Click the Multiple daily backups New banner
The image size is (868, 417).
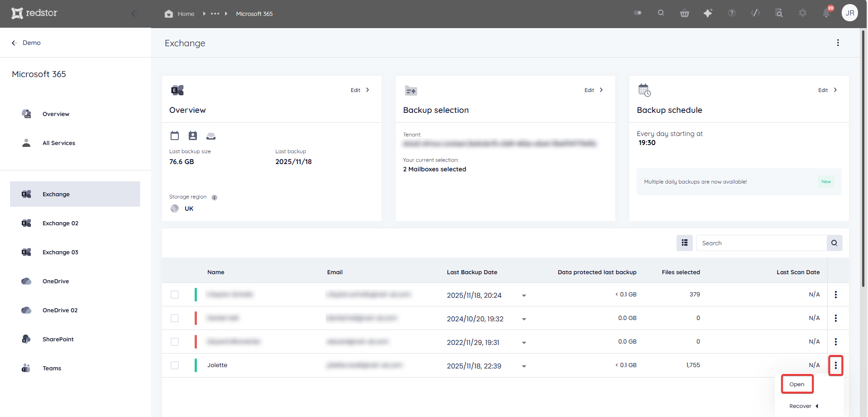click(739, 182)
